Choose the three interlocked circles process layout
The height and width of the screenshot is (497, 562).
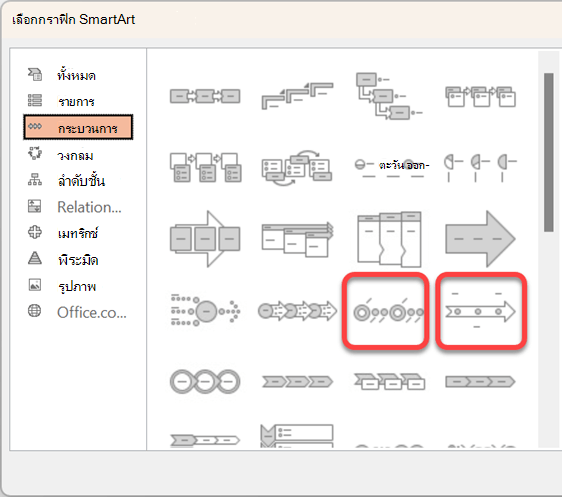point(205,381)
